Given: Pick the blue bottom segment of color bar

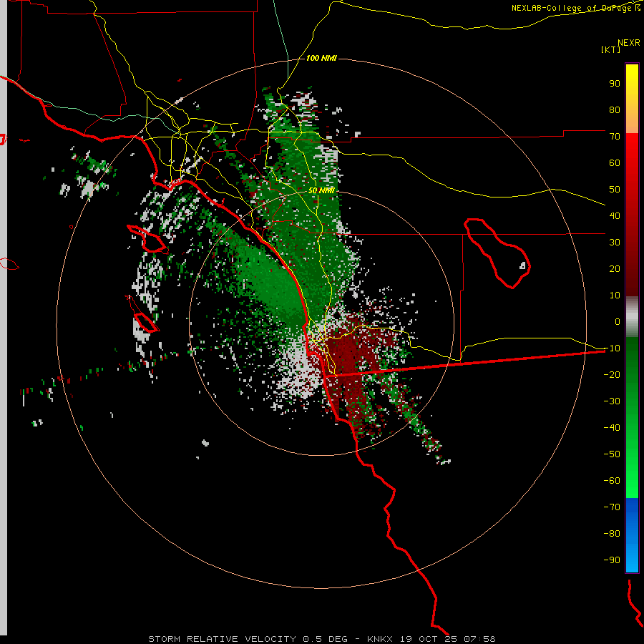Looking at the screenshot, I should [632, 535].
